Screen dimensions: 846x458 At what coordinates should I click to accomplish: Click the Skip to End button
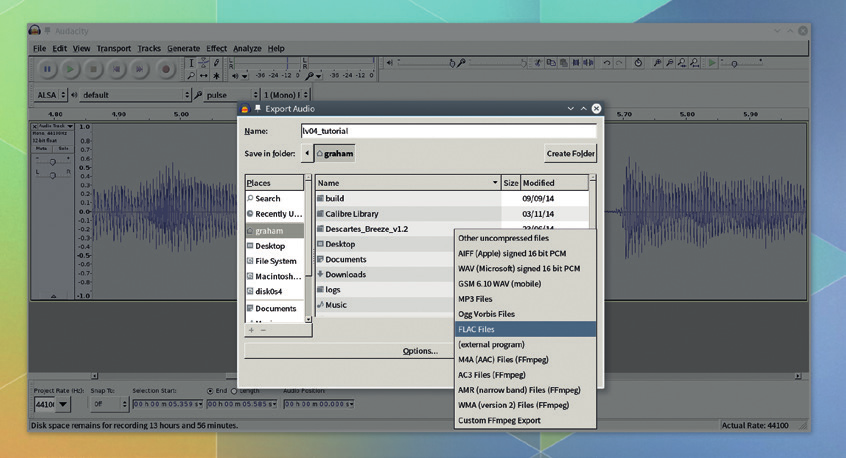140,69
